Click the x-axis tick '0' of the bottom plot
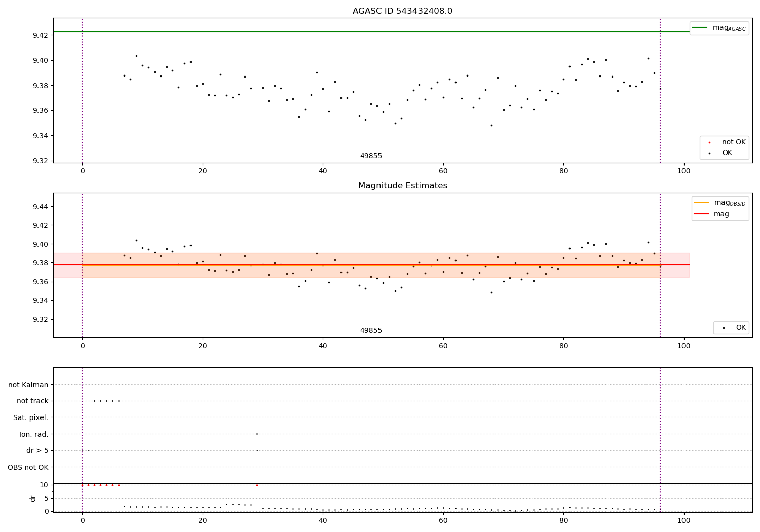Viewport: 760px width, 532px height. (x=82, y=520)
